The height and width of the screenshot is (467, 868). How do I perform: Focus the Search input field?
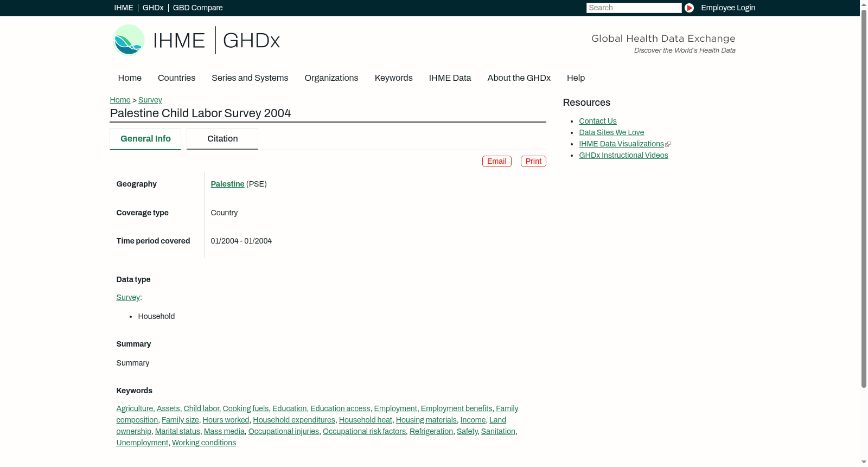click(x=634, y=8)
